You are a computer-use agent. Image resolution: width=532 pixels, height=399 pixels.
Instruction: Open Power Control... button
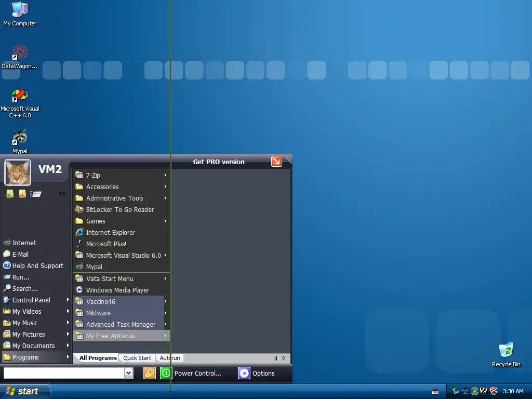[x=197, y=373]
